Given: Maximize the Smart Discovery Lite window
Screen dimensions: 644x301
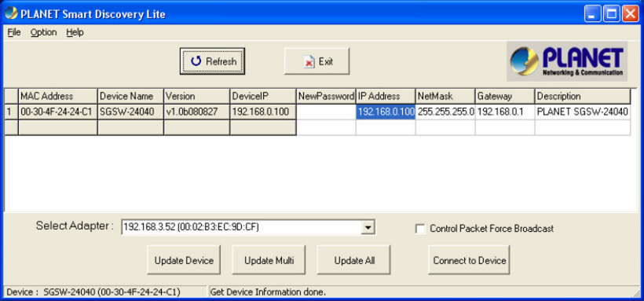Looking at the screenshot, I should pyautogui.click(x=612, y=14).
